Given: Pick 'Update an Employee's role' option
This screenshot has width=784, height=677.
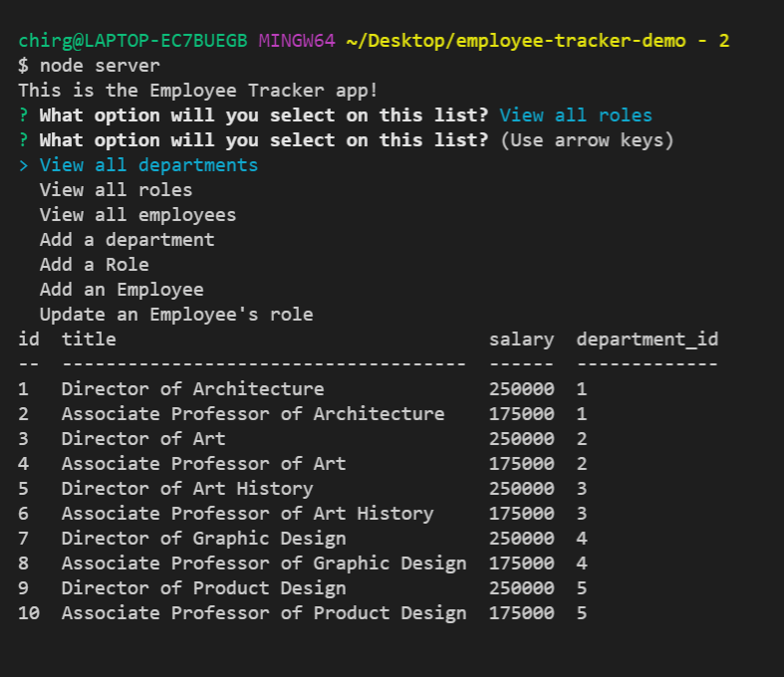Looking at the screenshot, I should point(176,315).
